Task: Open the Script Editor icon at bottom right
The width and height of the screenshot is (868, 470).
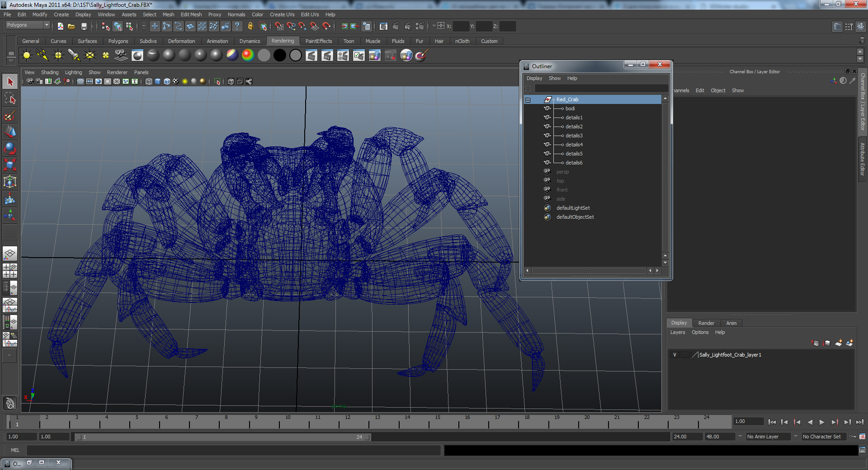Action: pyautogui.click(x=862, y=450)
